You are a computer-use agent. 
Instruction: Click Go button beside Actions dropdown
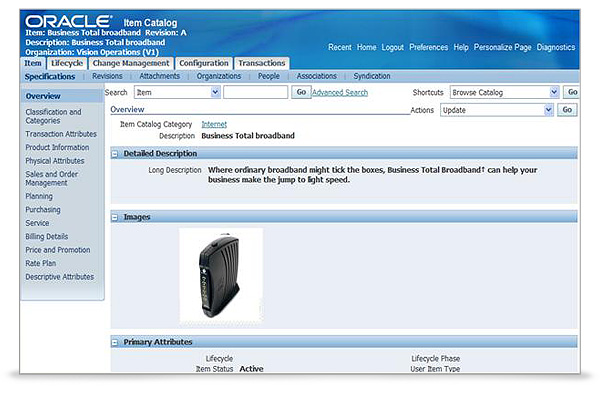coord(567,110)
